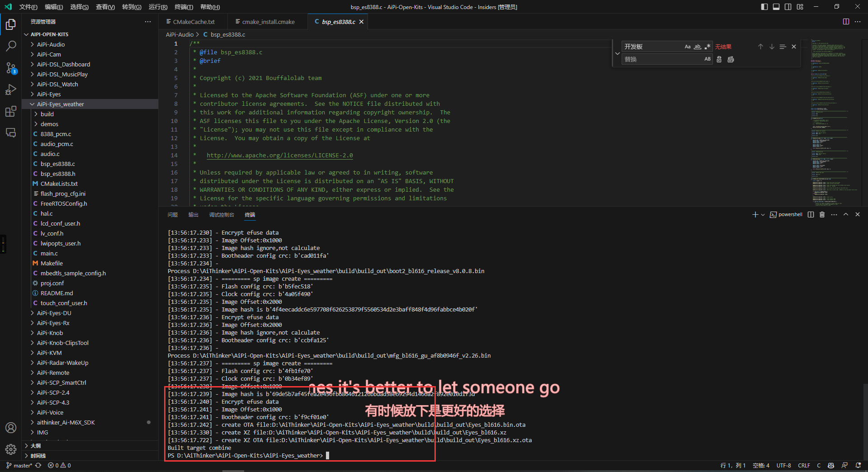Screen dimensions: 868x472
Task: Open Remote Explorer icon in activity bar
Action: [11, 133]
